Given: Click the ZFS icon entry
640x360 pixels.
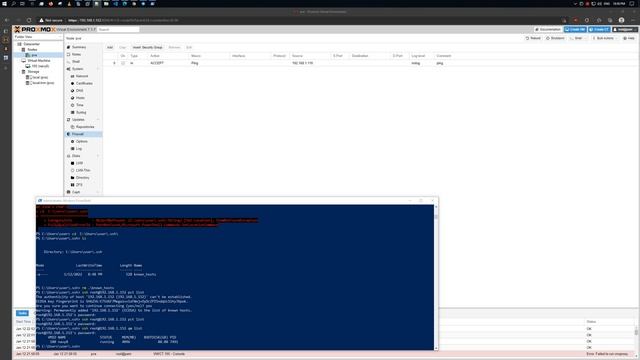Looking at the screenshot, I should (x=73, y=185).
